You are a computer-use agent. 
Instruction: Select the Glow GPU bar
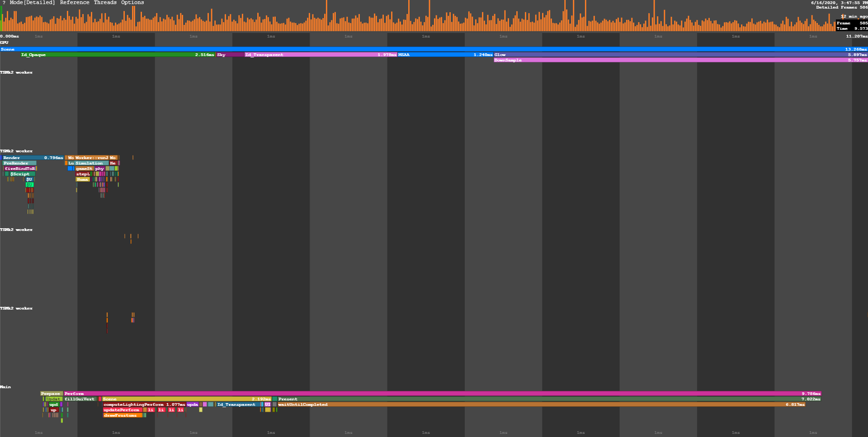(x=681, y=55)
